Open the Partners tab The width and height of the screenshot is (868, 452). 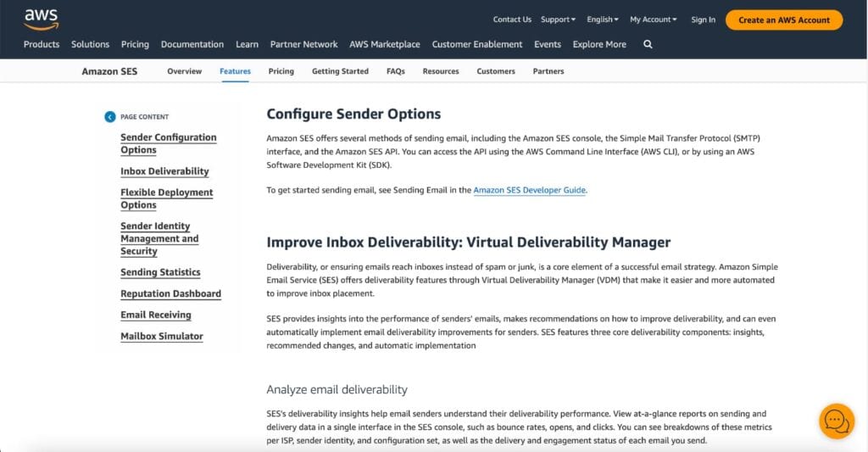click(x=548, y=71)
